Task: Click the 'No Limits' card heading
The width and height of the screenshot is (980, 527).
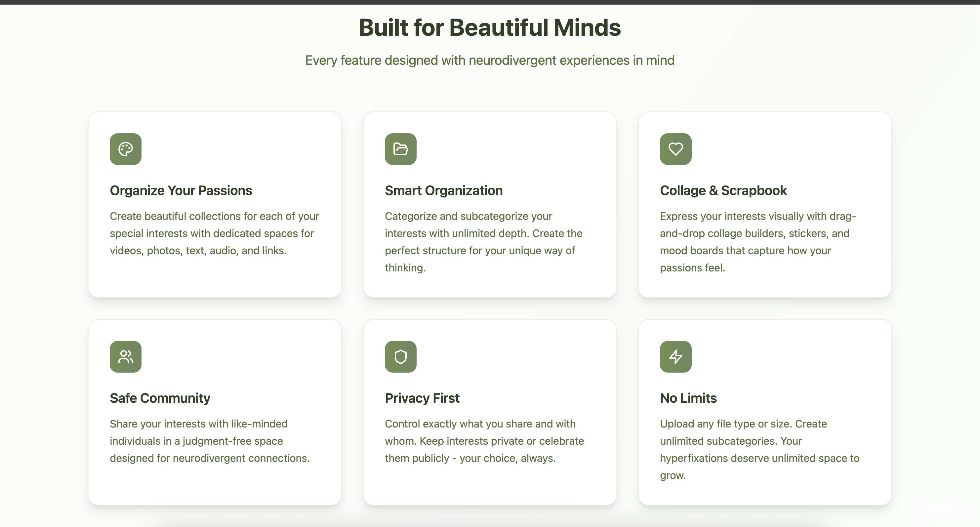Action: pyautogui.click(x=688, y=398)
